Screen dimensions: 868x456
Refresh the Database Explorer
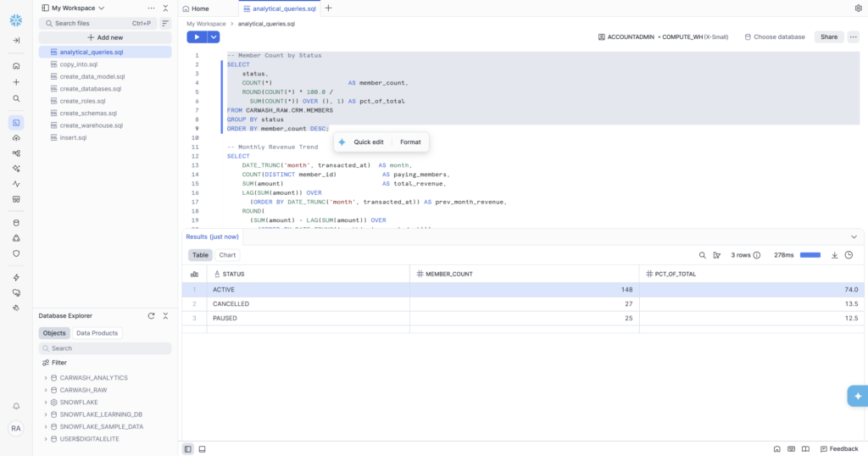pos(151,316)
